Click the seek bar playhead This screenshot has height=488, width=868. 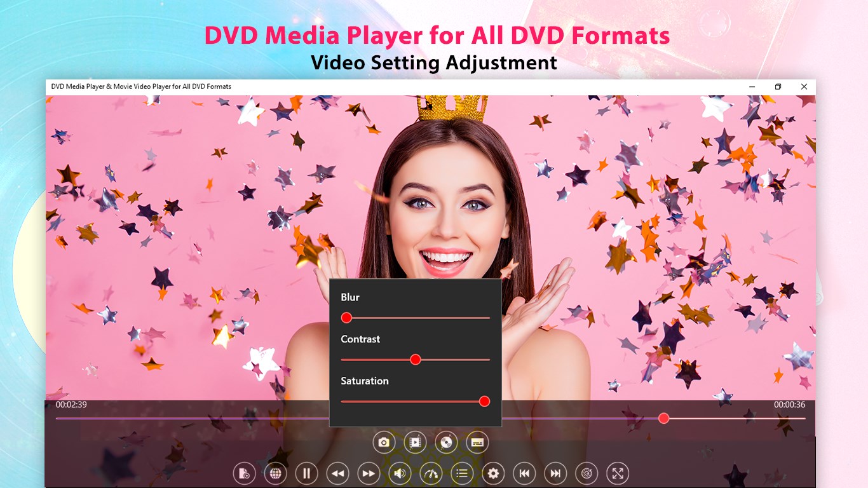(664, 418)
